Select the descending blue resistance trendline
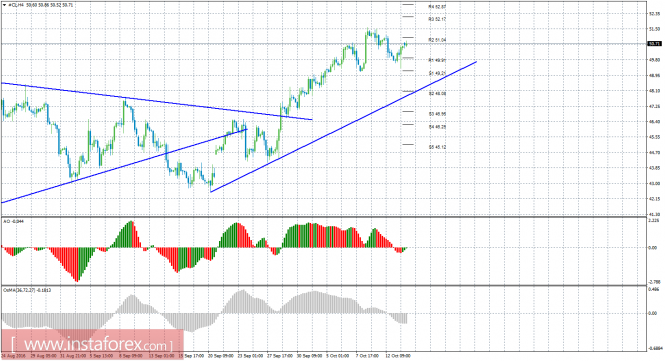The height and width of the screenshot is (361, 665). coord(157,101)
